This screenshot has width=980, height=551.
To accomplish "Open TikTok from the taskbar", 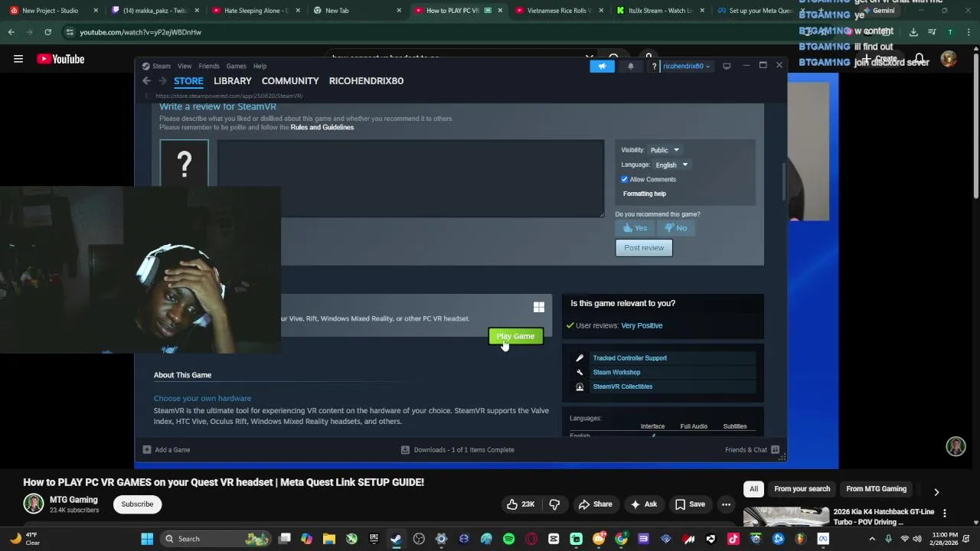I will click(733, 539).
